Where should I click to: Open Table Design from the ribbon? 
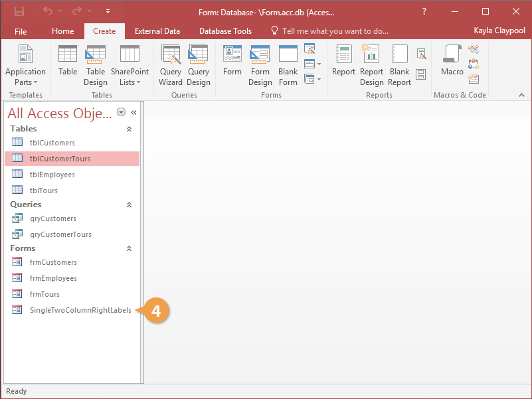pyautogui.click(x=96, y=65)
